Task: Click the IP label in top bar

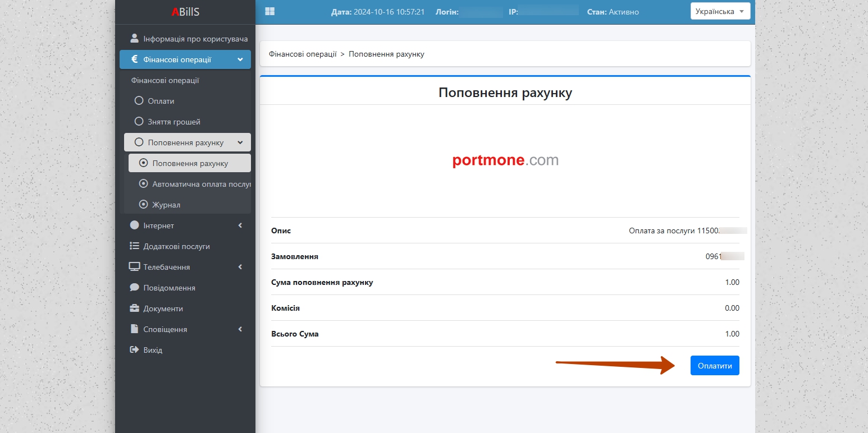Action: [x=513, y=12]
